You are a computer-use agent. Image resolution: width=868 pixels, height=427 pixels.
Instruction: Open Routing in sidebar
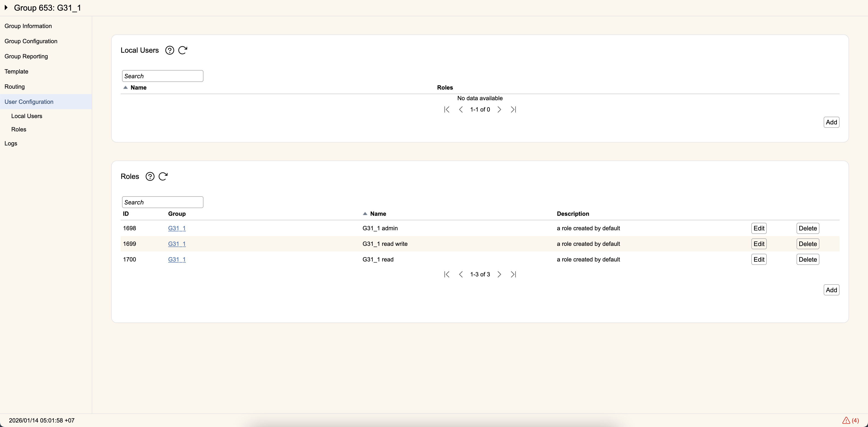14,87
